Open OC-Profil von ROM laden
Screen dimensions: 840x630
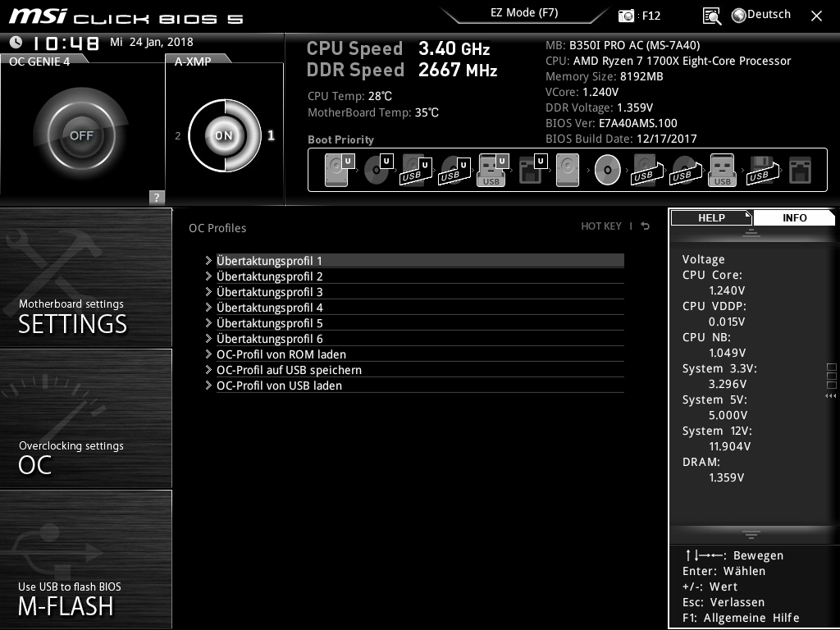(x=420, y=354)
